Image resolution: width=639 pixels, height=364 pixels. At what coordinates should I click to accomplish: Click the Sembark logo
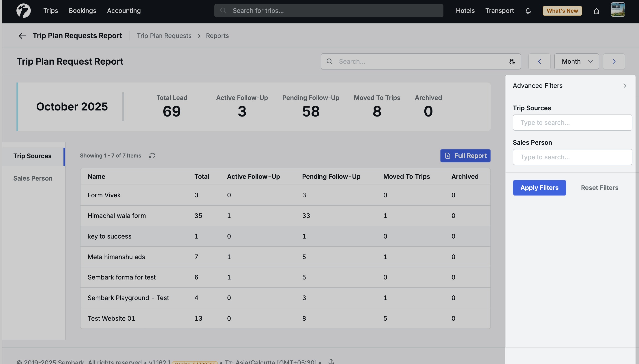click(24, 10)
